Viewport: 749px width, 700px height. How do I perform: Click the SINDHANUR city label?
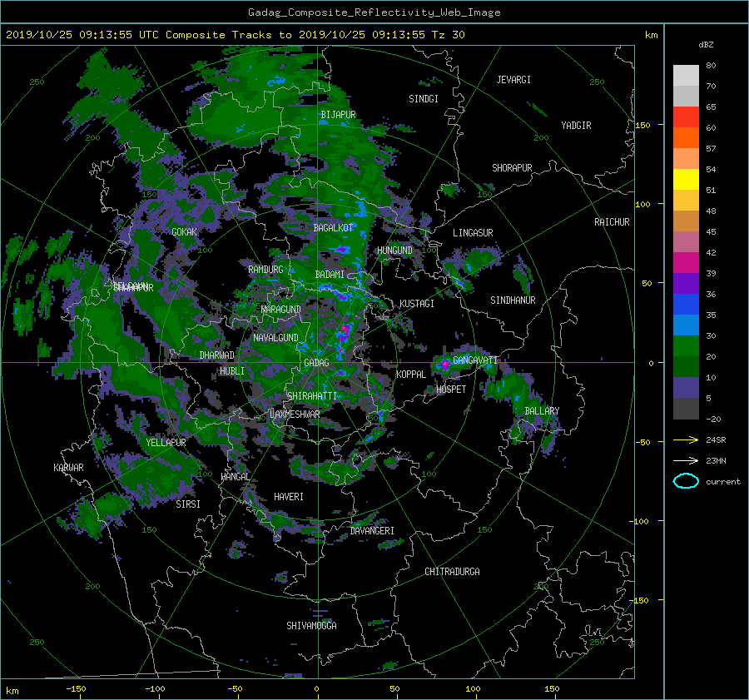coord(513,300)
